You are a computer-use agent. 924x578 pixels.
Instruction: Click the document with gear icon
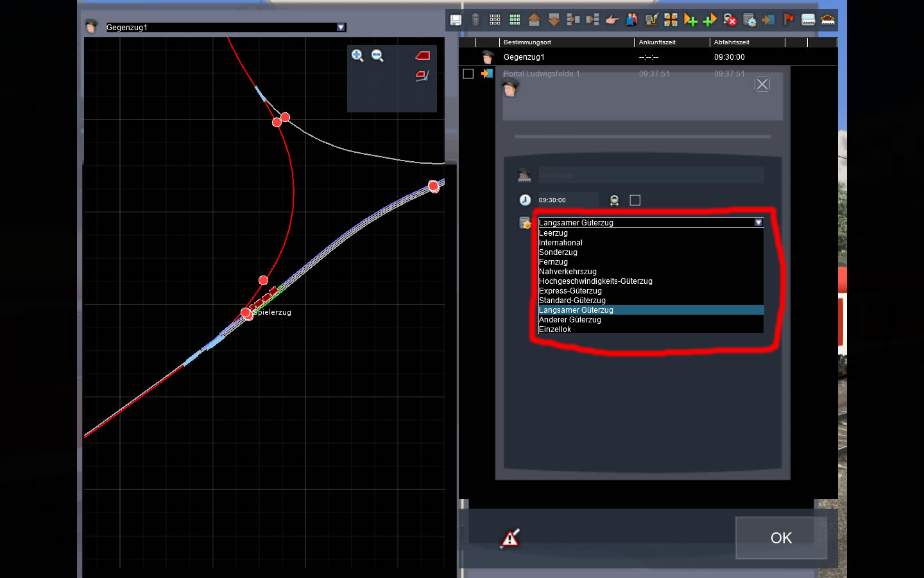pos(749,20)
